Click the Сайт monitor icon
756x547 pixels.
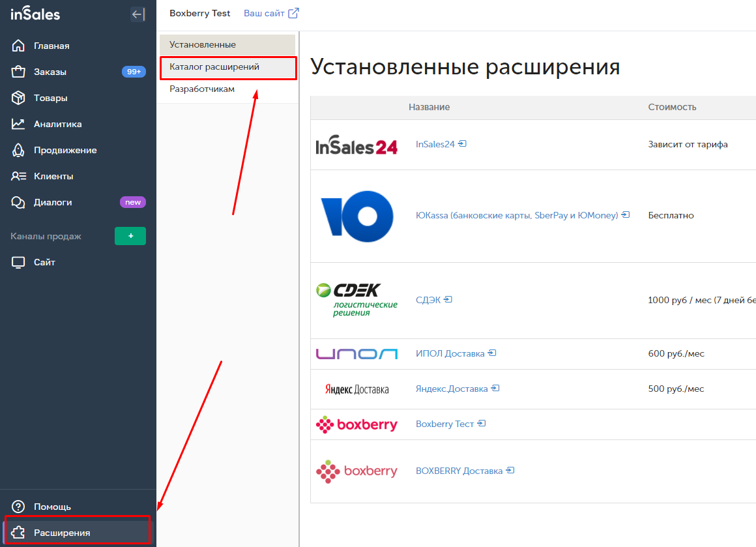[x=18, y=262]
